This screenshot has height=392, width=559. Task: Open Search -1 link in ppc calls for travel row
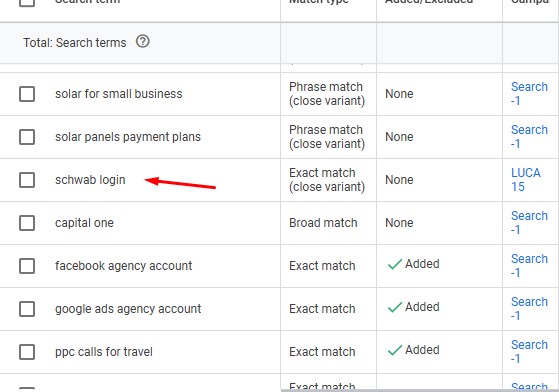point(529,352)
